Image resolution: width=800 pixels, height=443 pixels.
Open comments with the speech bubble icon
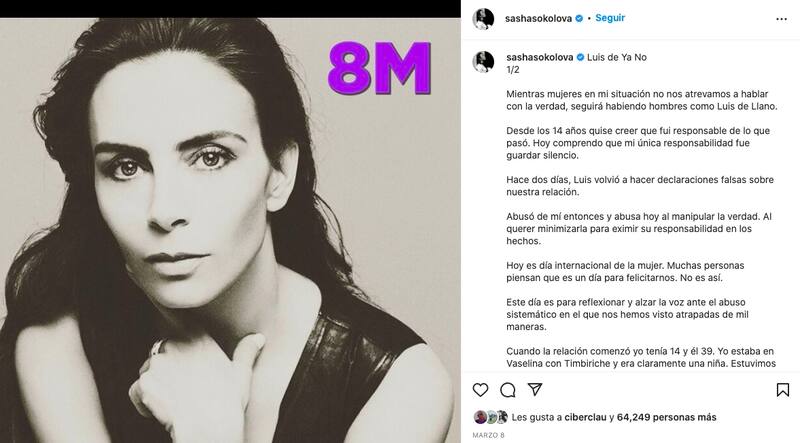[508, 390]
